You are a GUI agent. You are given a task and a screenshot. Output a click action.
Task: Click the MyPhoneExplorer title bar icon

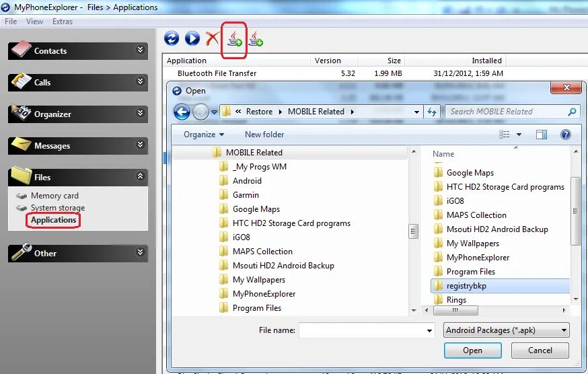tap(5, 7)
